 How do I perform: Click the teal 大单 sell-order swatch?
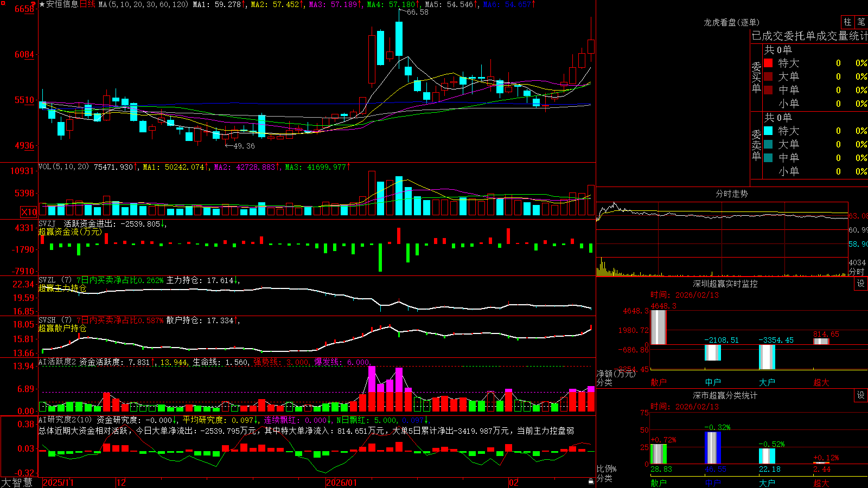tap(768, 144)
